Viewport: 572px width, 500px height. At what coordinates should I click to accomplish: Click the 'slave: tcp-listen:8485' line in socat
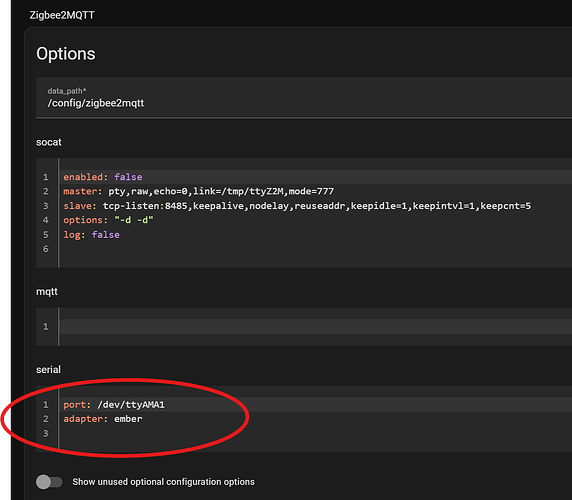(x=316, y=206)
